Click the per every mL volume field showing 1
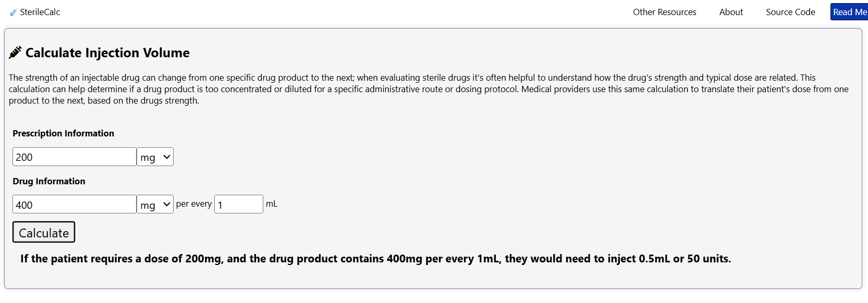Image resolution: width=868 pixels, height=303 pixels. (x=238, y=204)
